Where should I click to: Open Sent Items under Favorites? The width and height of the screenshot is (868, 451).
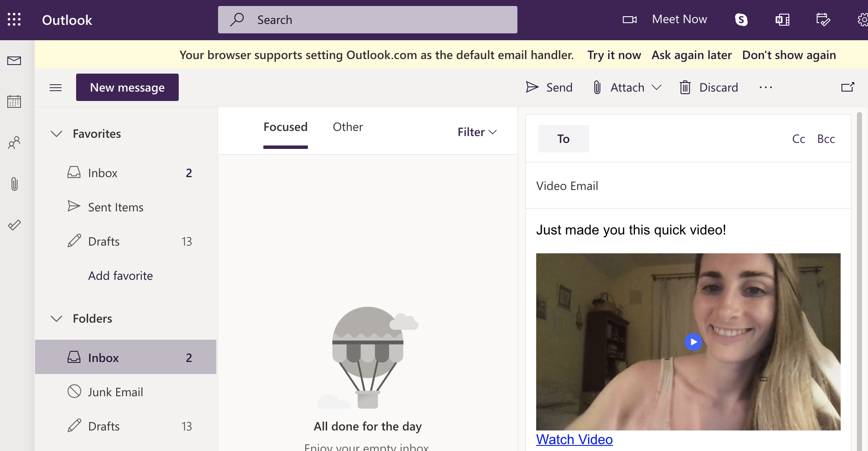pos(126,207)
